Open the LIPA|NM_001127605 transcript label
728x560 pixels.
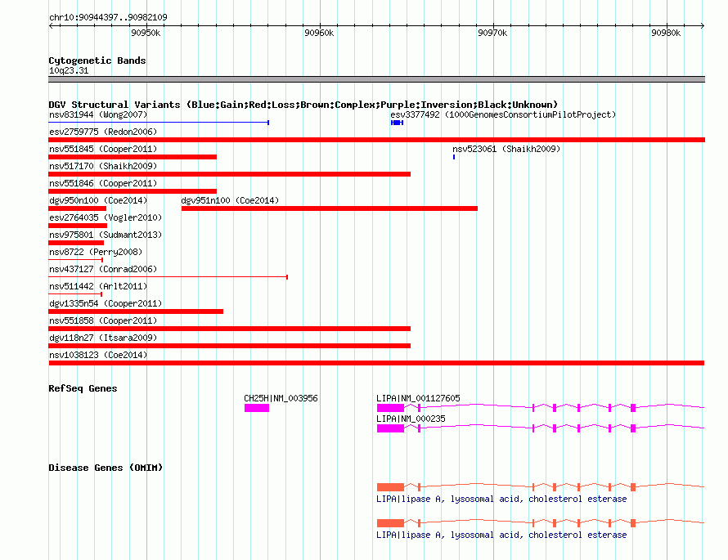418,398
